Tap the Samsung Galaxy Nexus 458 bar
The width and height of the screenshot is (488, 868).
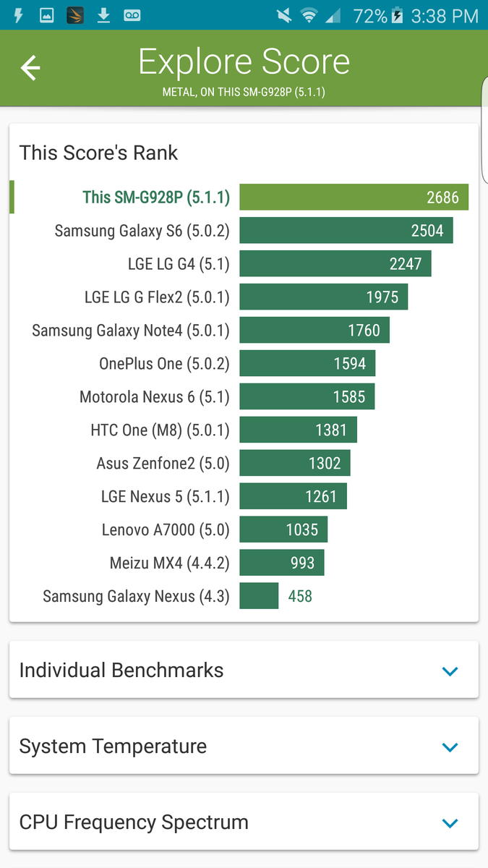259,596
